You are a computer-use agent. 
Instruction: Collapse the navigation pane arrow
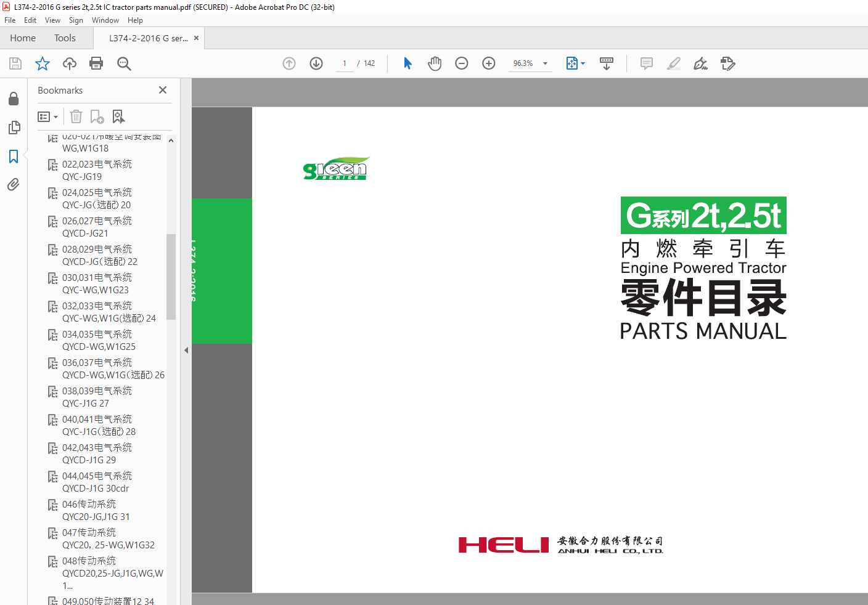coord(186,350)
